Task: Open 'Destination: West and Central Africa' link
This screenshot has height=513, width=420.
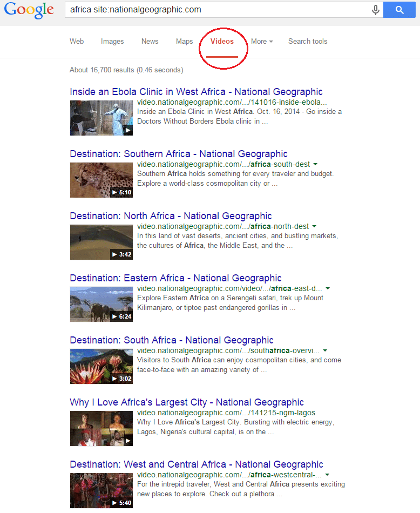Action: point(197,464)
